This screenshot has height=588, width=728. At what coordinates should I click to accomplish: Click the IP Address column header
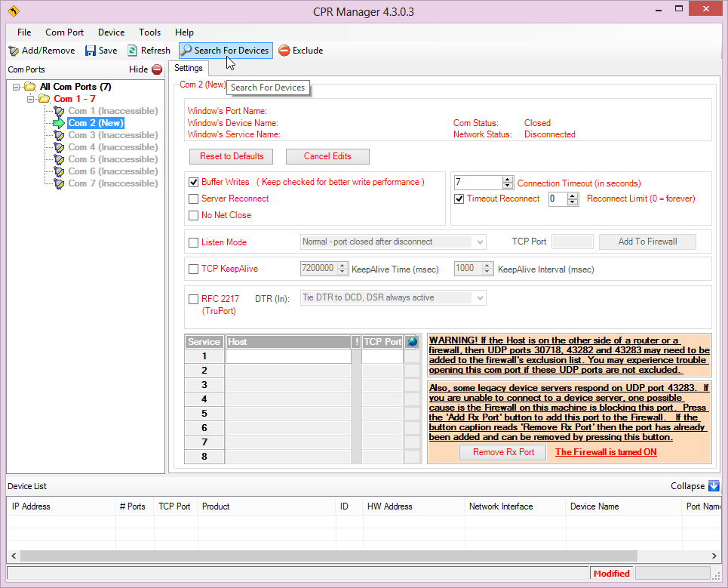[x=61, y=506]
